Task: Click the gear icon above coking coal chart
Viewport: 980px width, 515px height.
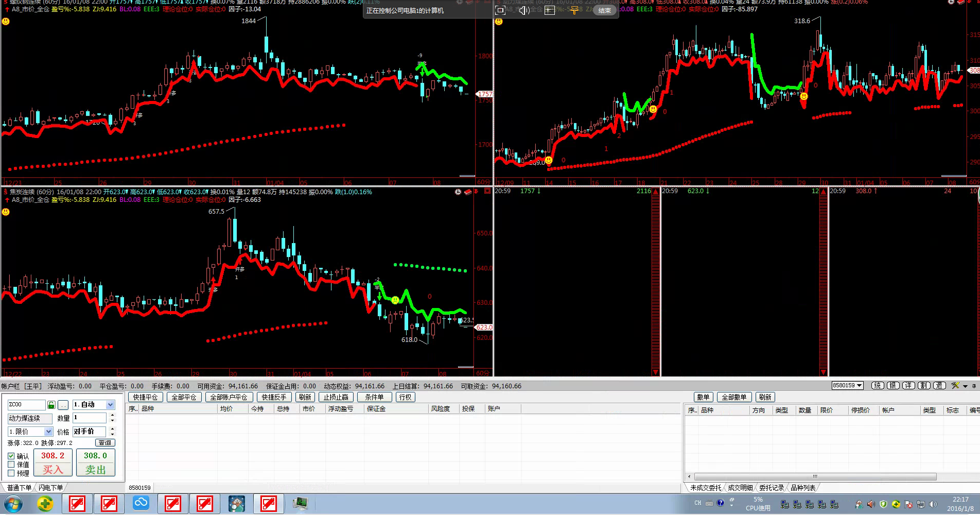Action: (x=458, y=192)
